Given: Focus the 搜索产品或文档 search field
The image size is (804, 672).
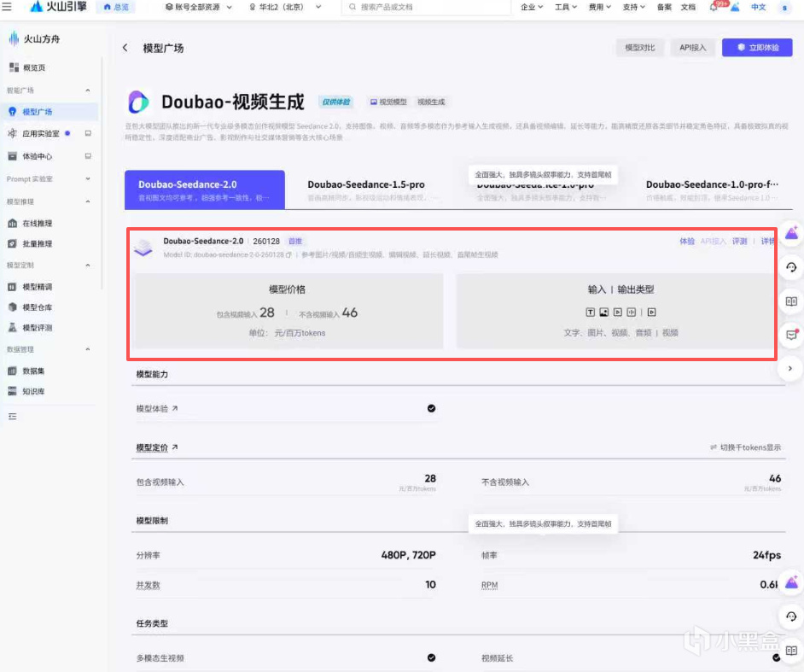Looking at the screenshot, I should tap(427, 7).
